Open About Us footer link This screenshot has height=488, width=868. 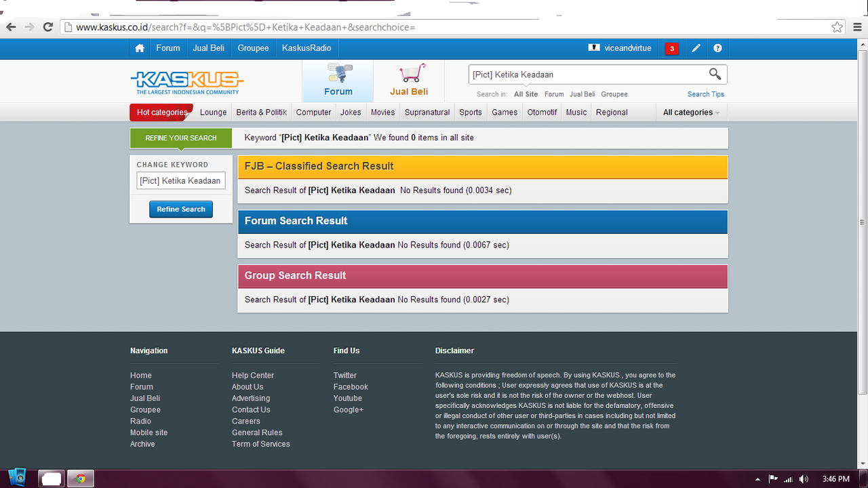click(248, 387)
